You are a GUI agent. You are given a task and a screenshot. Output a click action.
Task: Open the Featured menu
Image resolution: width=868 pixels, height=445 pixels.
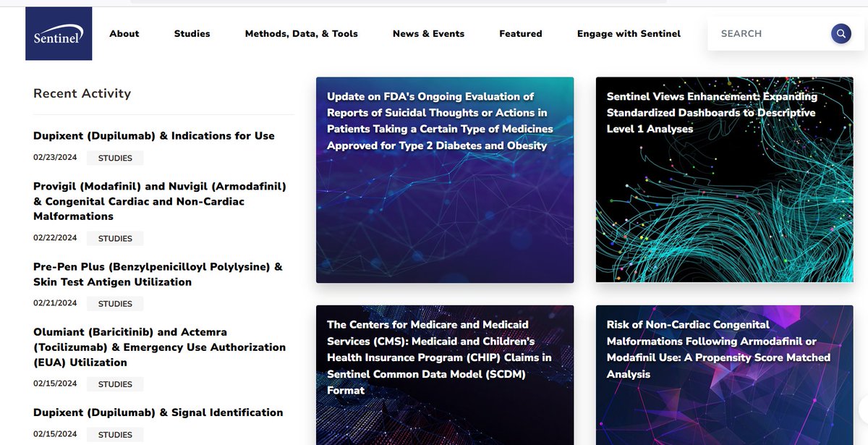click(521, 33)
